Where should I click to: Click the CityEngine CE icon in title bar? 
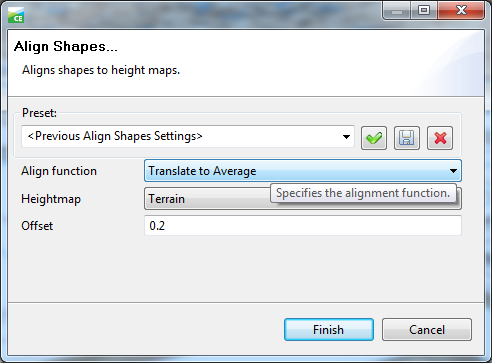[x=16, y=15]
